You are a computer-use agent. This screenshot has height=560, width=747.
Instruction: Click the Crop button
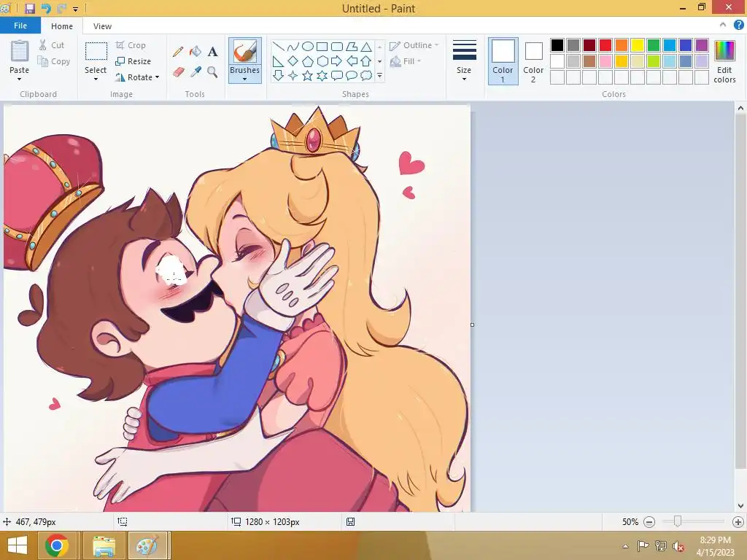click(x=131, y=45)
